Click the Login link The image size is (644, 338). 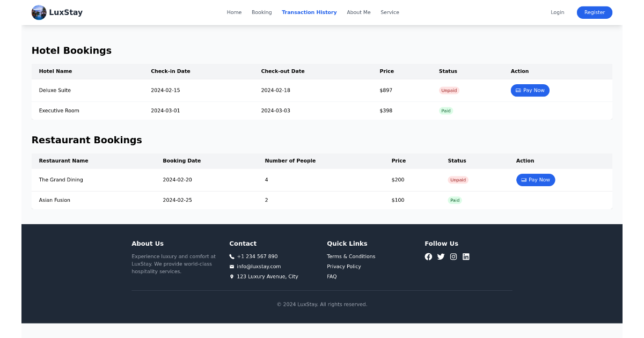[557, 12]
